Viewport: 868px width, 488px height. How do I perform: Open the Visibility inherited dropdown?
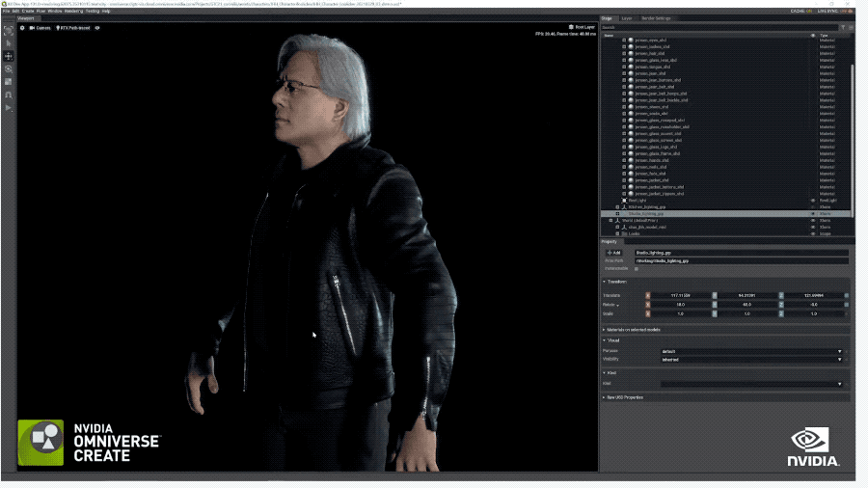751,360
